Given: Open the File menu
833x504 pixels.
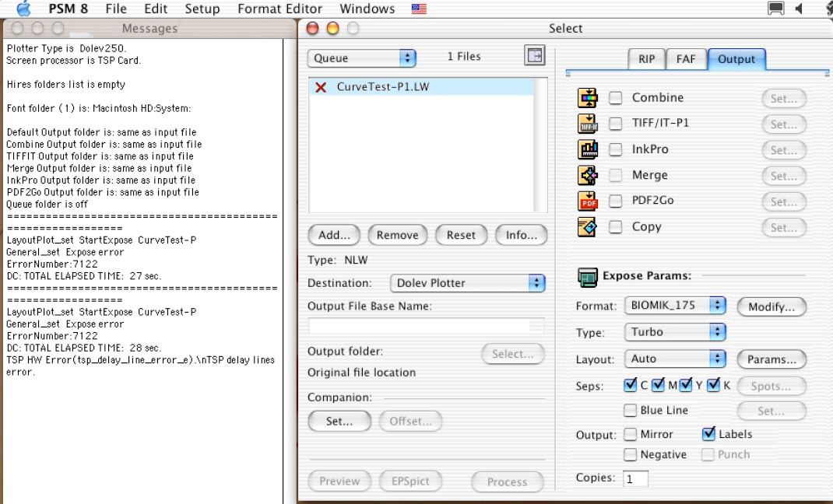Looking at the screenshot, I should (x=116, y=9).
